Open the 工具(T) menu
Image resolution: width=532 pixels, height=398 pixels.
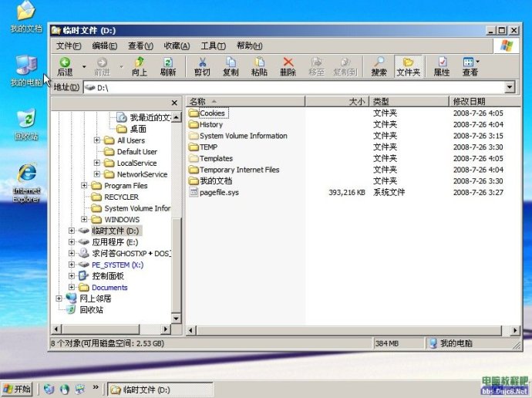click(x=213, y=46)
